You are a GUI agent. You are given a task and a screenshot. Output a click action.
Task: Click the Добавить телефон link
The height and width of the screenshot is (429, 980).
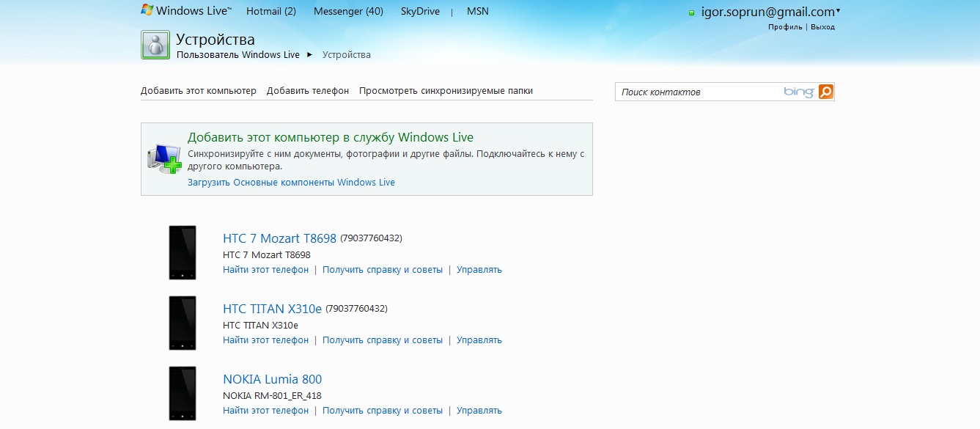pyautogui.click(x=308, y=91)
